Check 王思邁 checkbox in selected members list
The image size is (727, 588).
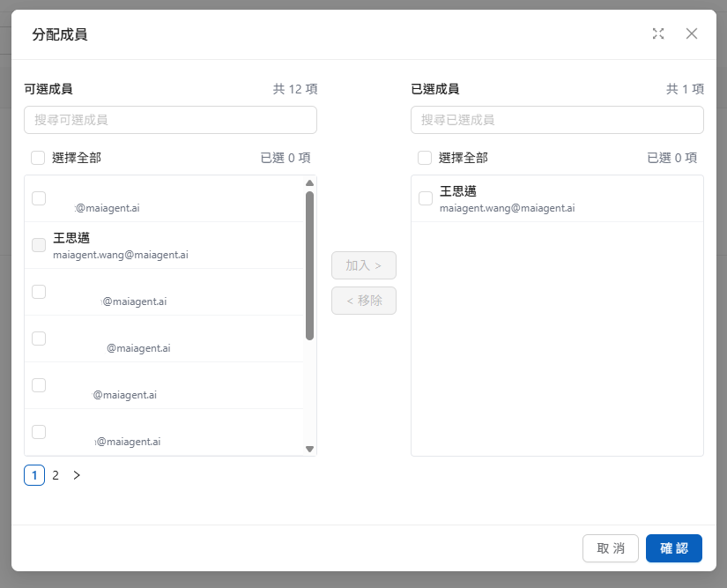click(x=426, y=198)
